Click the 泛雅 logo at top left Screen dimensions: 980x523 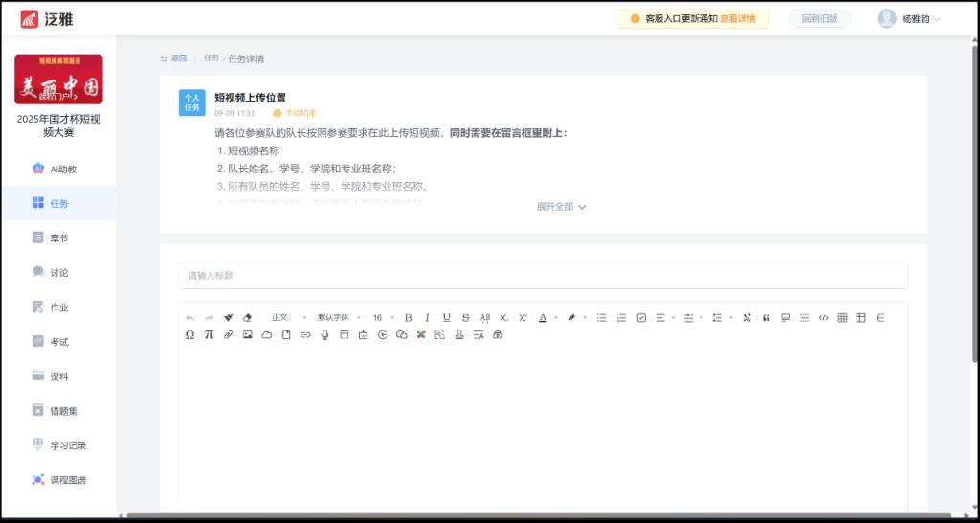click(47, 19)
